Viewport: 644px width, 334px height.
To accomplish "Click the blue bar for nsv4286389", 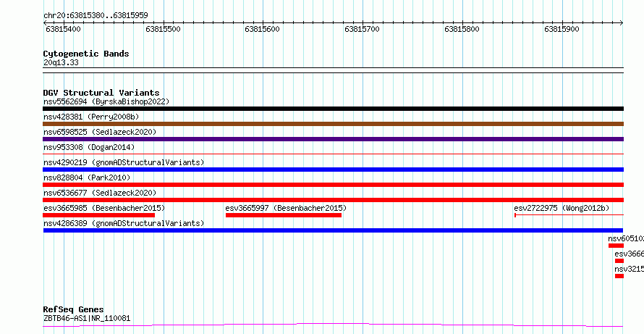I will tap(333, 230).
